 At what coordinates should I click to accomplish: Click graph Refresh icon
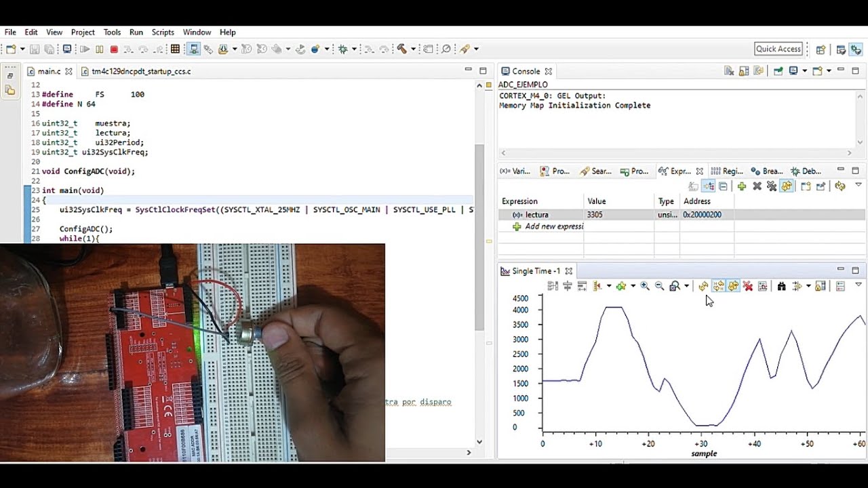click(x=703, y=286)
